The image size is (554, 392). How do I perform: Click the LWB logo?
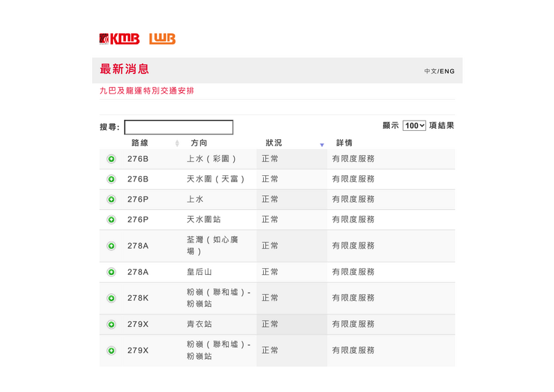(x=162, y=39)
